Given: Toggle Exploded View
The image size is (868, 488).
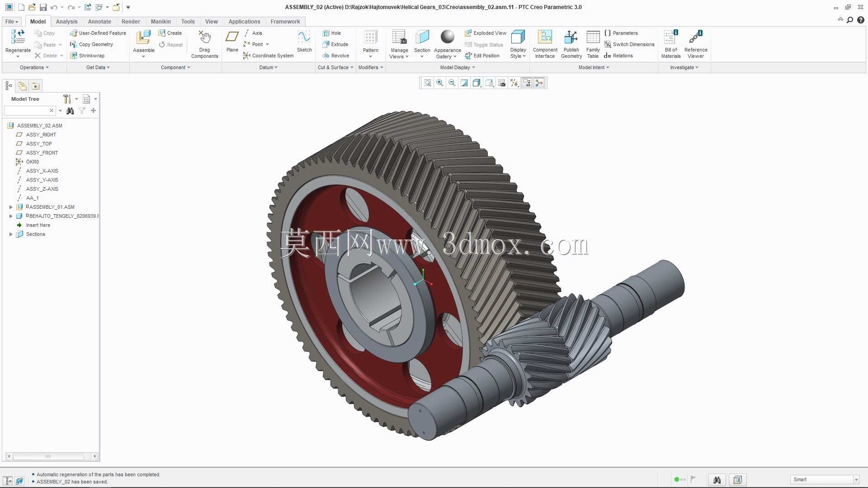Looking at the screenshot, I should point(486,33).
